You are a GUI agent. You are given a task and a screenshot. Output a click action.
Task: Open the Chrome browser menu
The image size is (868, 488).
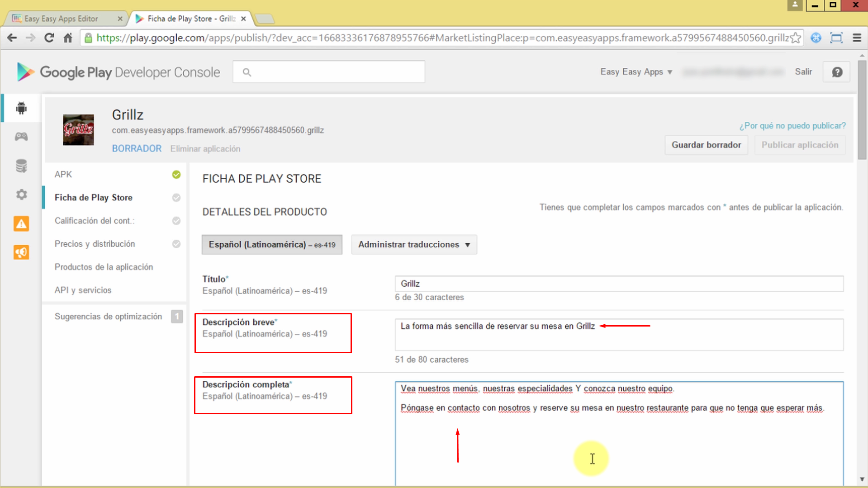(x=858, y=38)
